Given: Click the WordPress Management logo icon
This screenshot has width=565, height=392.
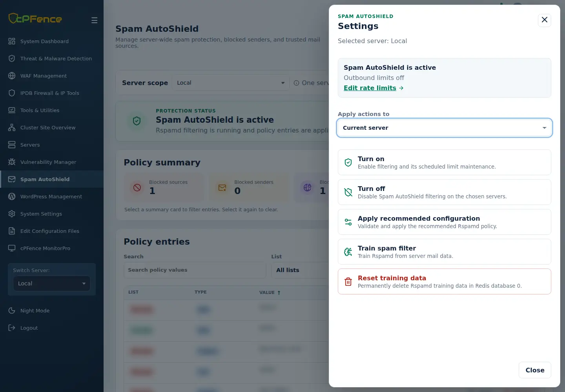Looking at the screenshot, I should click(x=12, y=196).
